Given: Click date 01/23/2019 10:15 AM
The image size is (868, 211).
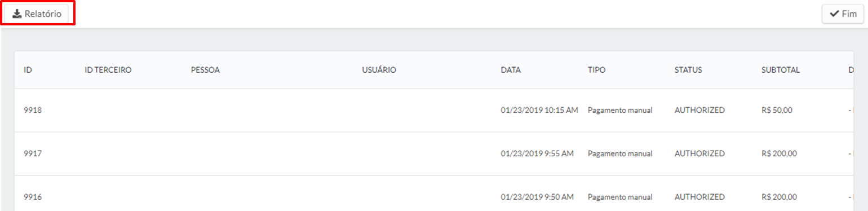Looking at the screenshot, I should pos(539,110).
